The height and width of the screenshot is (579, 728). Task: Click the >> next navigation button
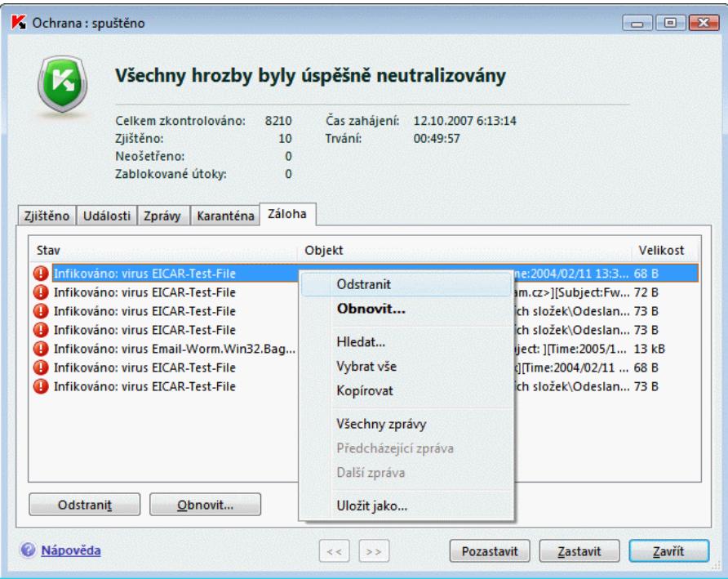(375, 551)
